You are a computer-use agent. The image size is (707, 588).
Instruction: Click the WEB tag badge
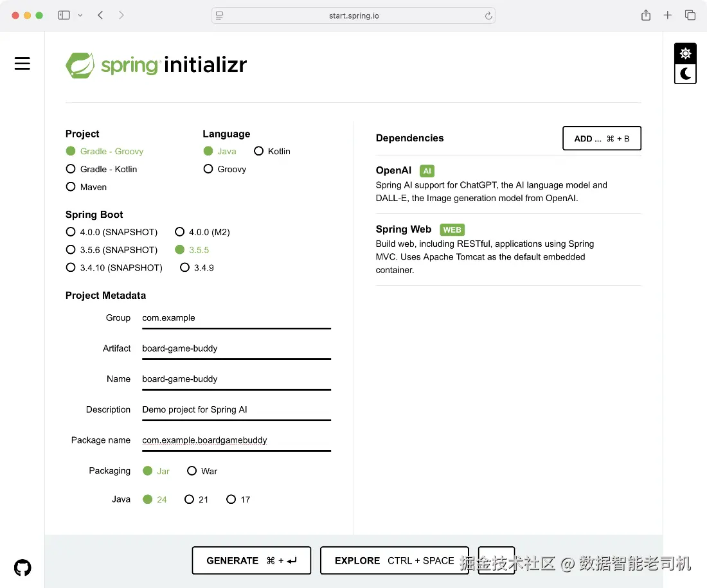(x=452, y=229)
